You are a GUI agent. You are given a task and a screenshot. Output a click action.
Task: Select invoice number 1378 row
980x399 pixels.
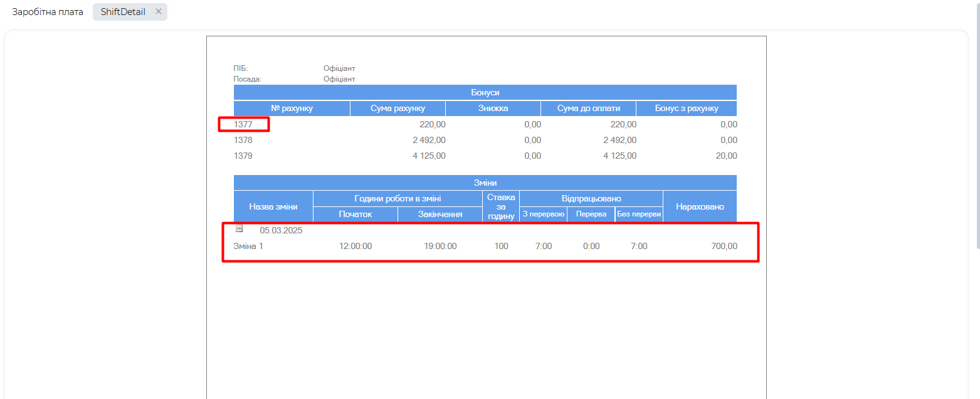(x=243, y=140)
